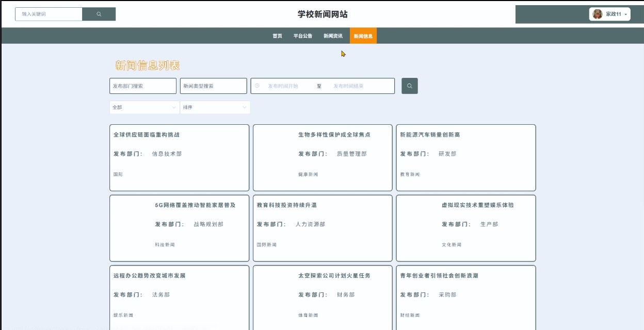Click department text 质量管理部

click(x=352, y=154)
